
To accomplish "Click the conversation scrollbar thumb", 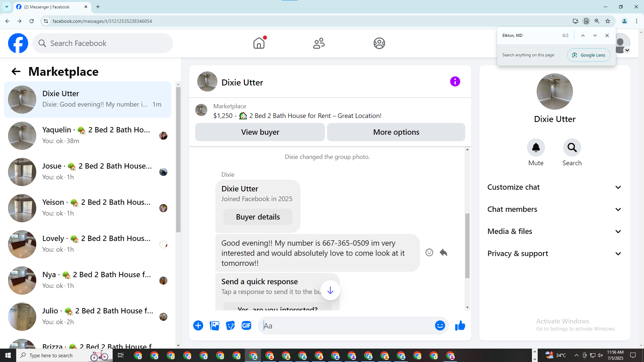I will click(467, 245).
